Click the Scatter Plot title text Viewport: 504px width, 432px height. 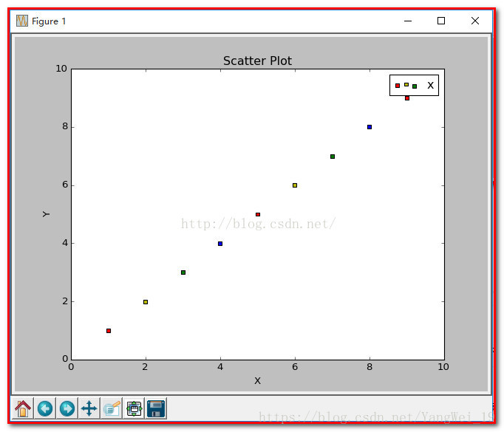[x=257, y=61]
